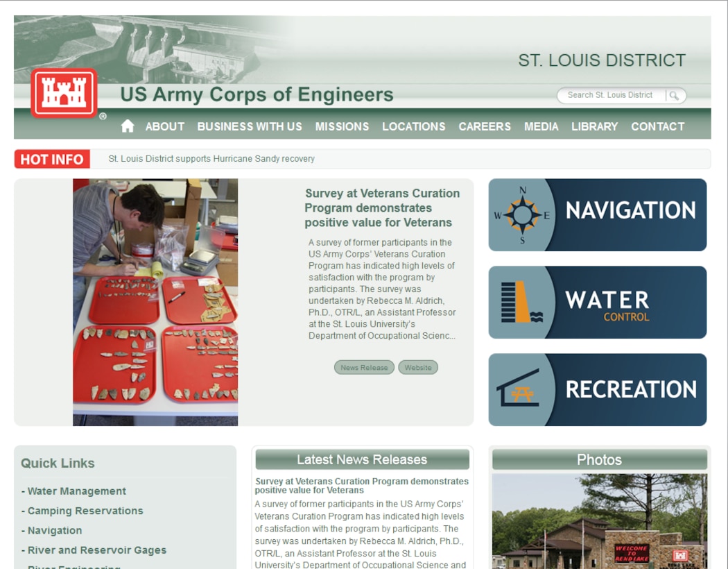Open the LIBRARY menu
This screenshot has height=569, width=728.
coord(594,126)
